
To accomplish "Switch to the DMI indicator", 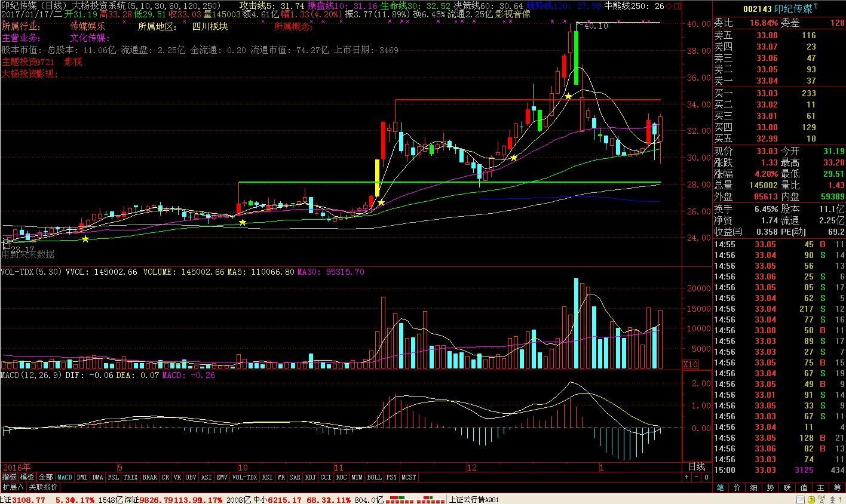I will 82,477.
